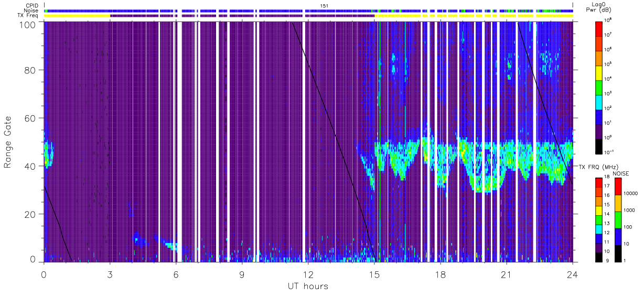Click the Noise row label above the plot

[x=31, y=10]
